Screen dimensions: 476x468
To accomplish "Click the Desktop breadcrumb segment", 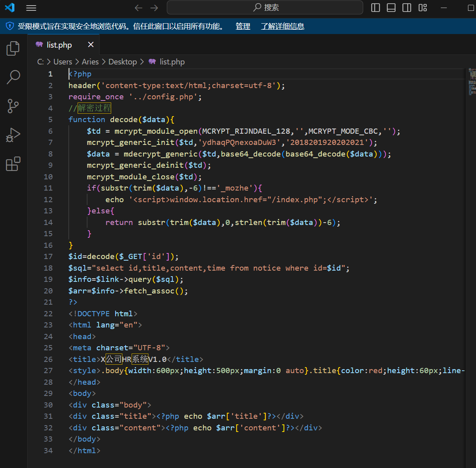I will [123, 62].
